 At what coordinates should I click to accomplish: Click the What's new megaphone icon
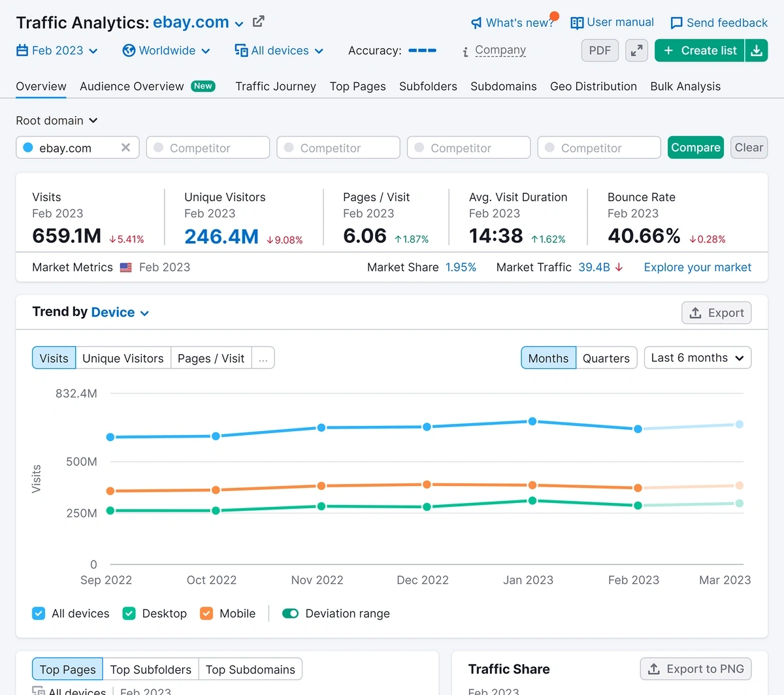click(476, 23)
